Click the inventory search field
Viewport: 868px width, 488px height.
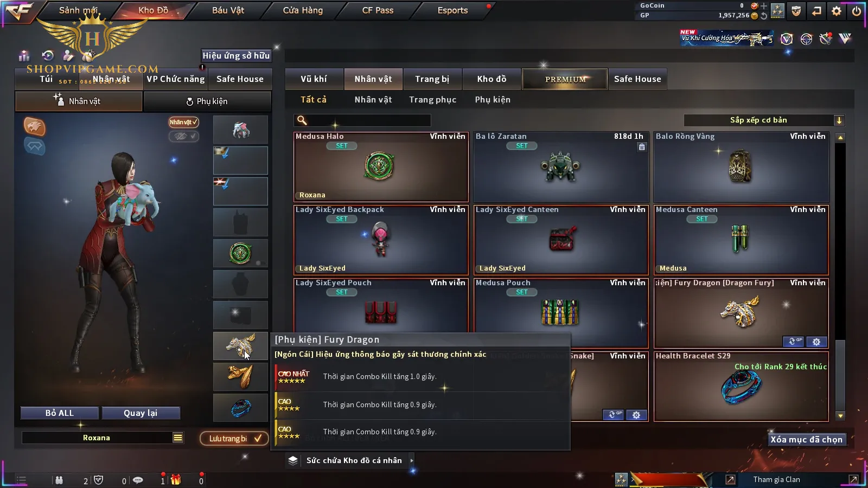pyautogui.click(x=362, y=120)
